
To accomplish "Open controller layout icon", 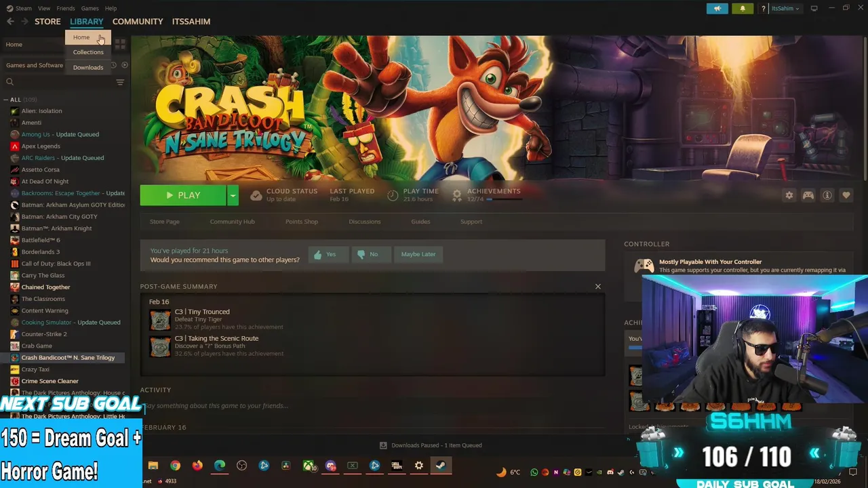I will tap(808, 195).
